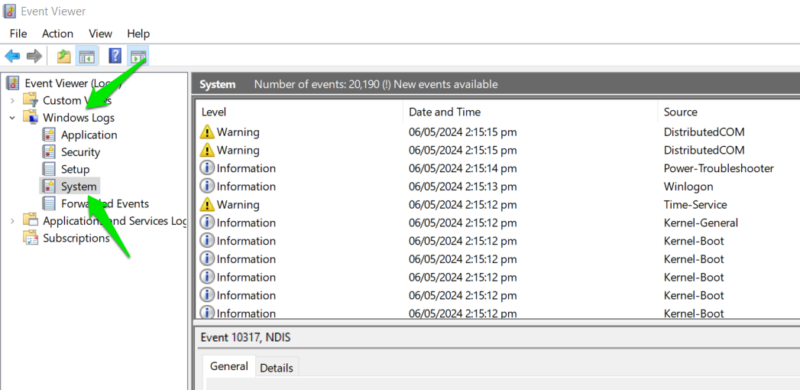
Task: Expand Applications and Services Logs node
Action: (12, 221)
